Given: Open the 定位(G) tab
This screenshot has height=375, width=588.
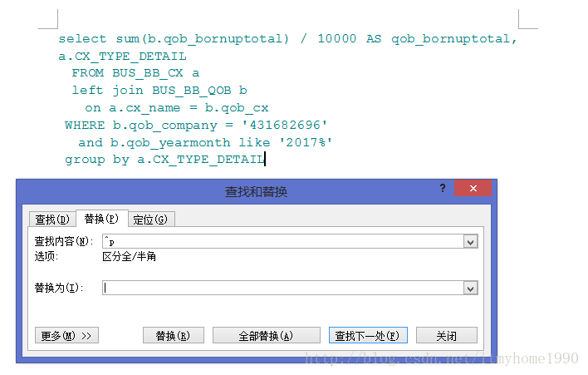Looking at the screenshot, I should 151,220.
